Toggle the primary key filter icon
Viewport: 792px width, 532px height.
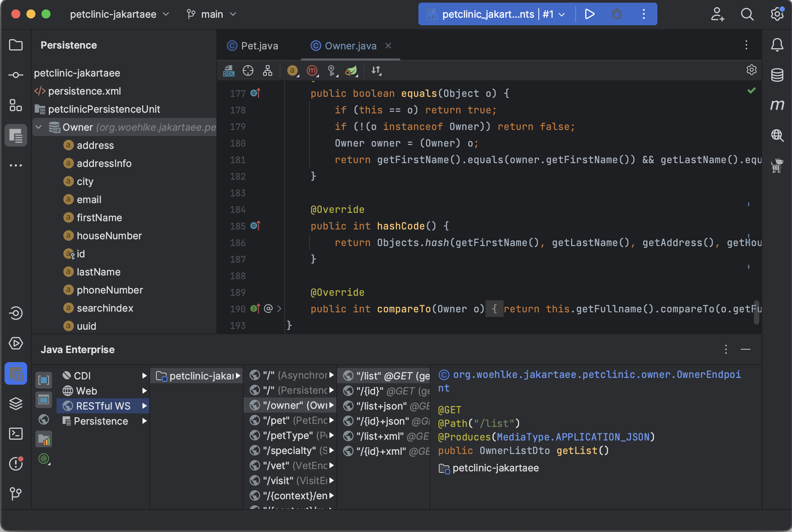coord(331,70)
